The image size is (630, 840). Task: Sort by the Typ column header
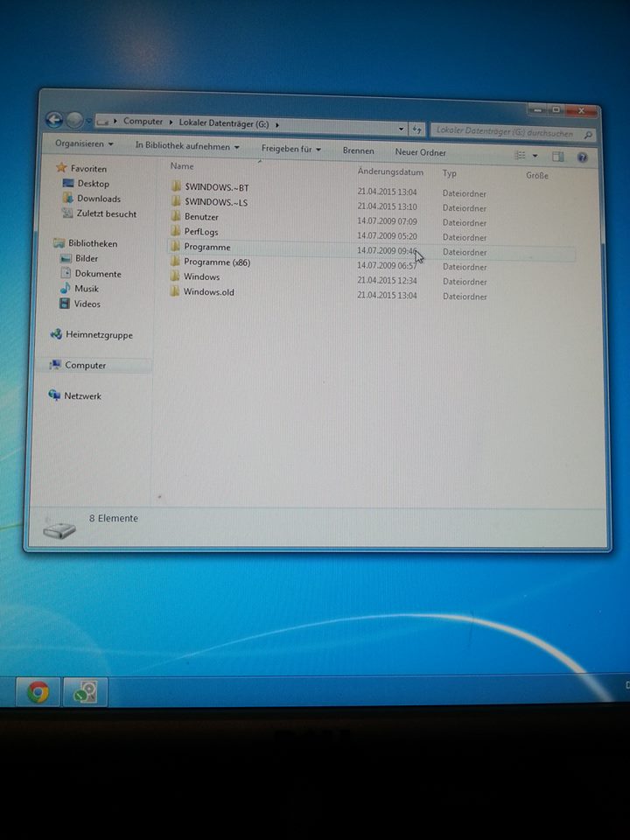point(450,173)
